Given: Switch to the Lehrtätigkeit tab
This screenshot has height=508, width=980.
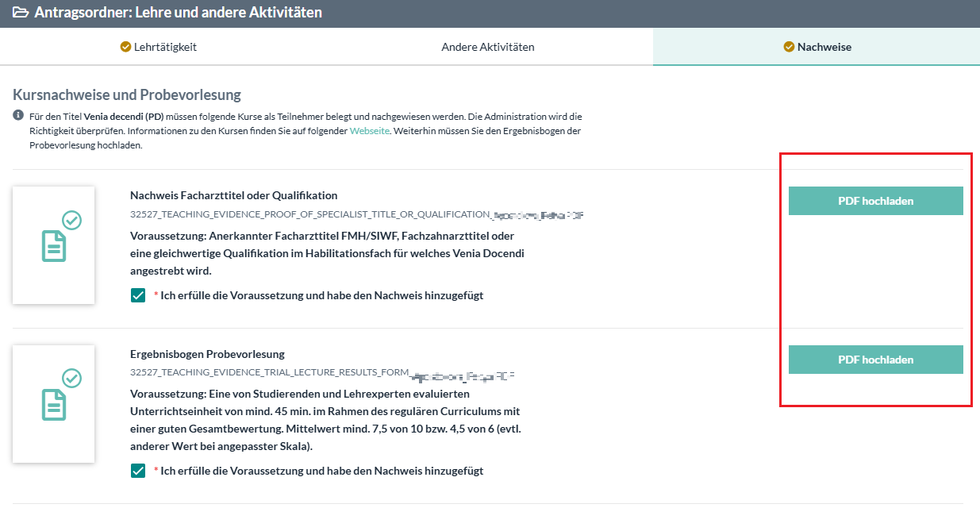Looking at the screenshot, I should tap(165, 47).
